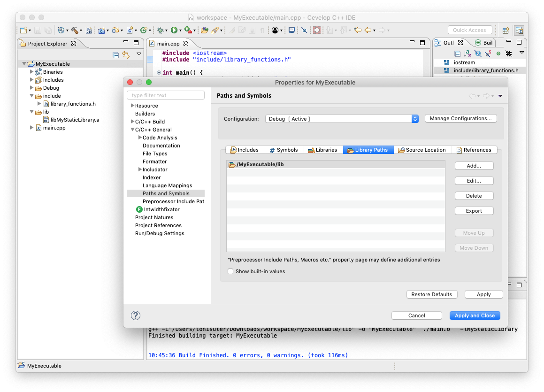544x392 pixels.
Task: Click the green Run launch icon
Action: [174, 30]
